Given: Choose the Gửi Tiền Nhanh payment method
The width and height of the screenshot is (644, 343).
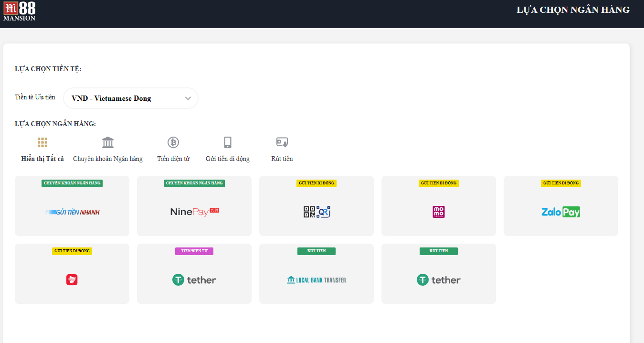Looking at the screenshot, I should 72,206.
